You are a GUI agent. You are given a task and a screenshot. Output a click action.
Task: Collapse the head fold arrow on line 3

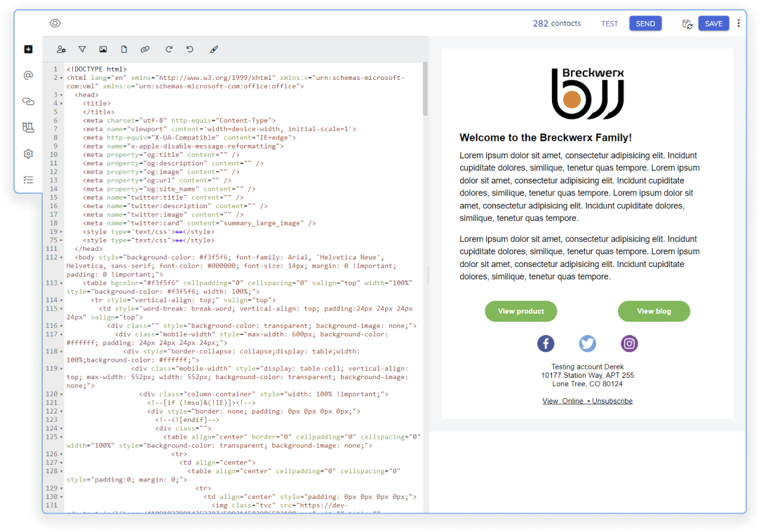61,95
